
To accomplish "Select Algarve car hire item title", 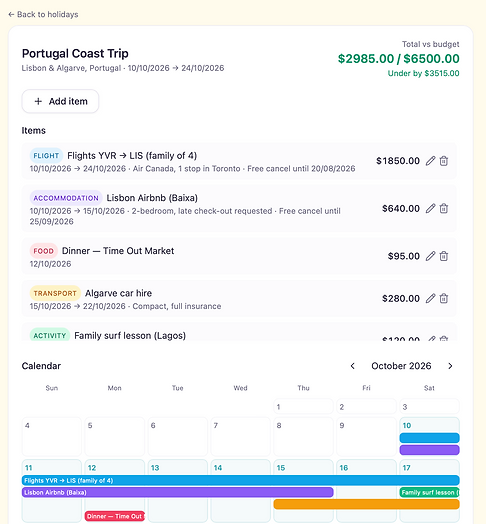I will point(118,293).
